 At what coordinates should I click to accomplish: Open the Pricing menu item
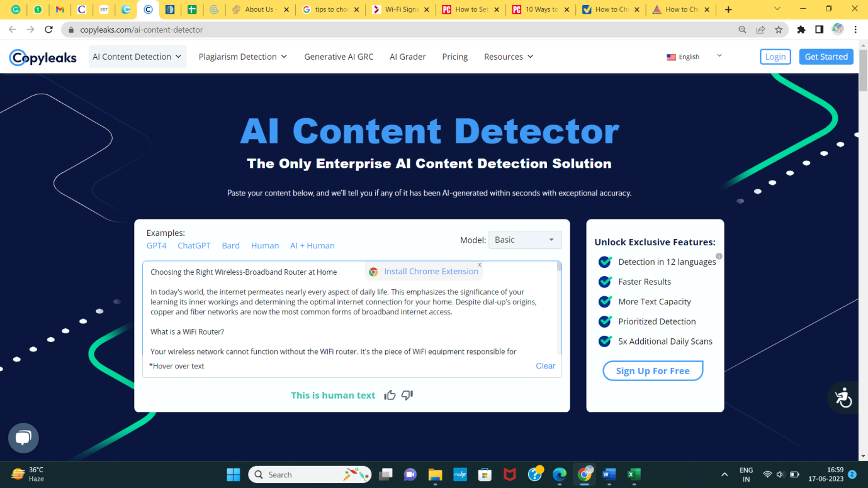[x=454, y=57]
